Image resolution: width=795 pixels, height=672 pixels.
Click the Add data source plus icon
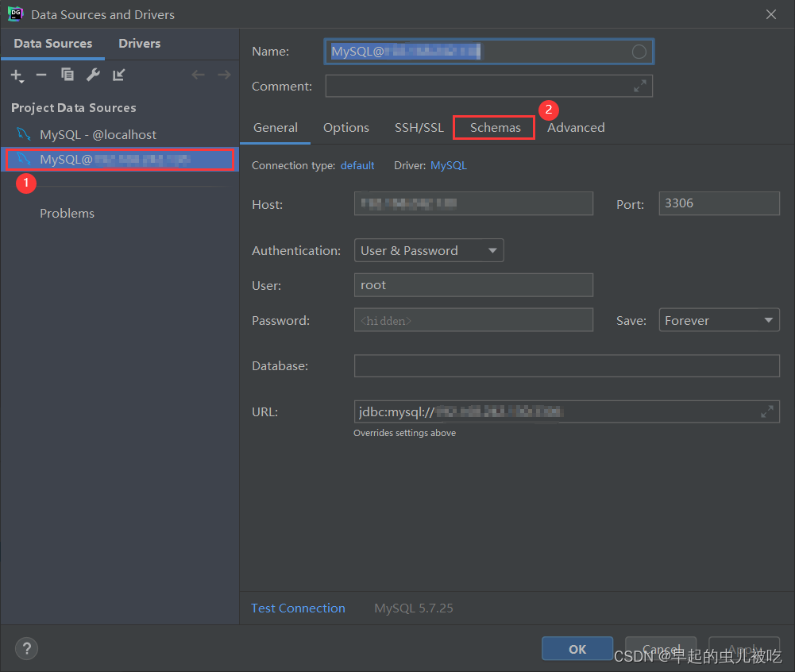tap(17, 75)
